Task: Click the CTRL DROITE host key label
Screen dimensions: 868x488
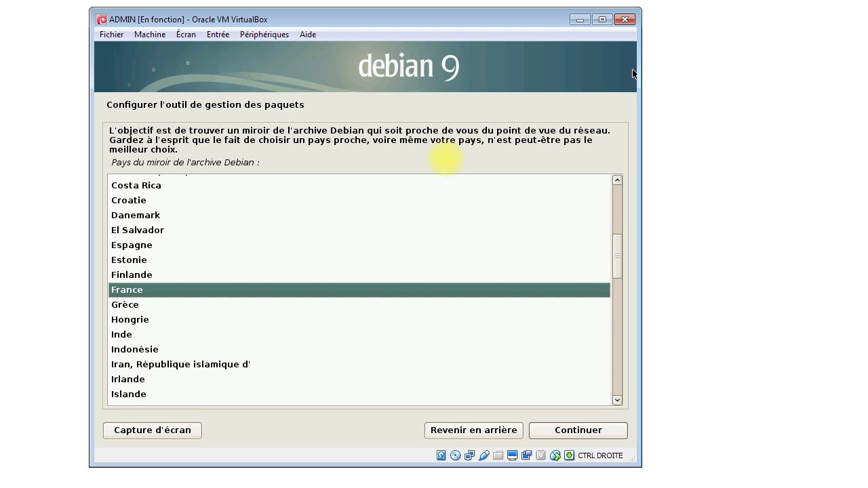Action: tap(600, 455)
